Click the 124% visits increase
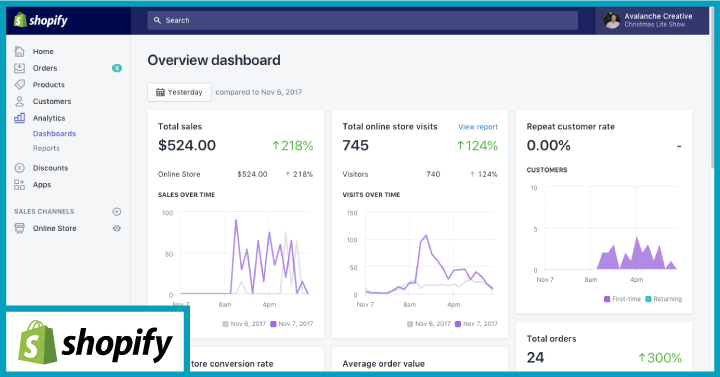The width and height of the screenshot is (720, 377). coord(477,146)
